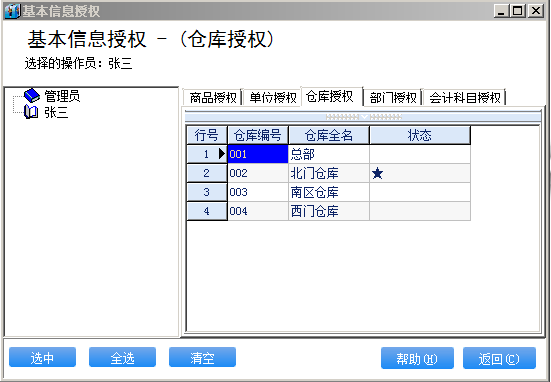The height and width of the screenshot is (382, 551).
Task: Switch to the 单位授权 tab
Action: 272,97
